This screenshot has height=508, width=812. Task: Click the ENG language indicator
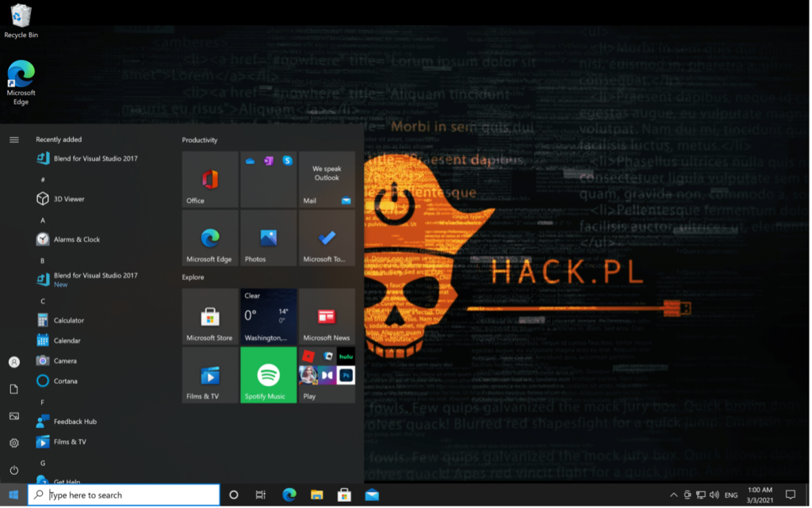[x=731, y=495]
